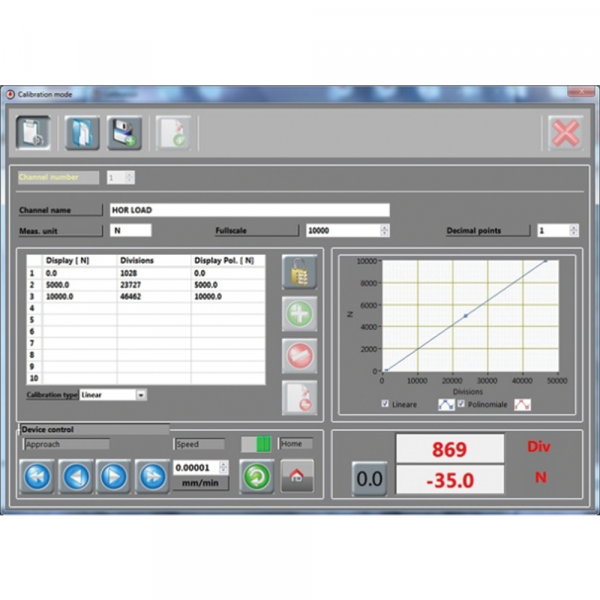Click the Polinomiale red curve swatch
600x600 pixels.
pyautogui.click(x=521, y=404)
